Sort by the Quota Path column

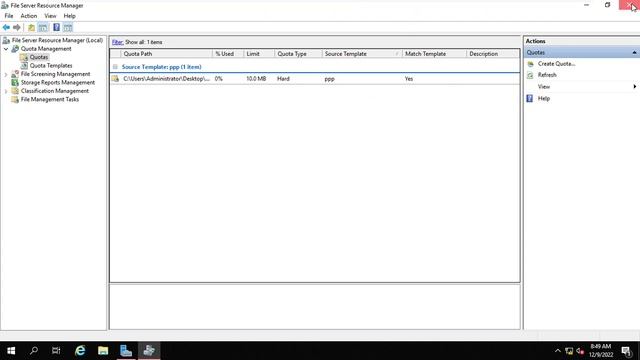point(166,54)
